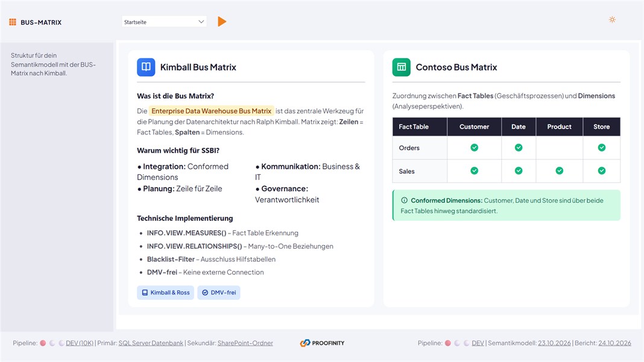644x362 pixels.
Task: Click the INFO.VIEW.RELATIONSHIPS() list item
Action: point(240,246)
